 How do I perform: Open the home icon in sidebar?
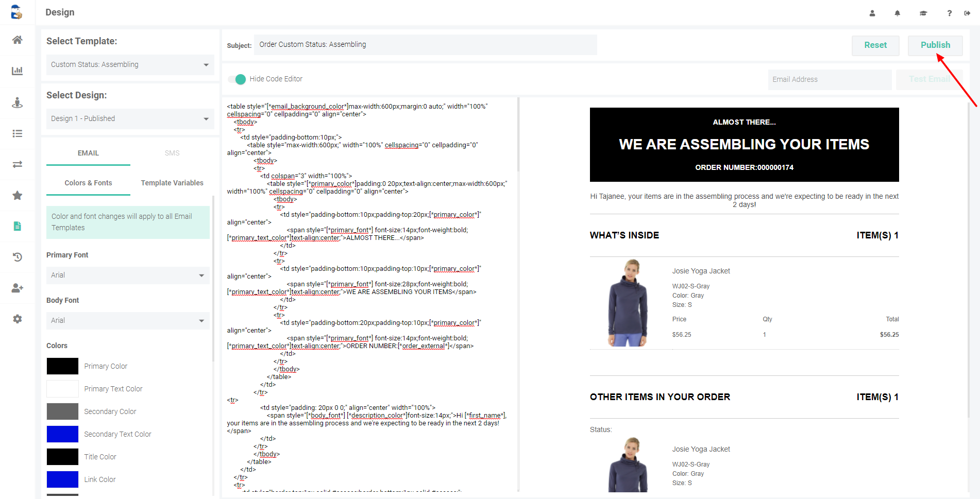tap(18, 40)
